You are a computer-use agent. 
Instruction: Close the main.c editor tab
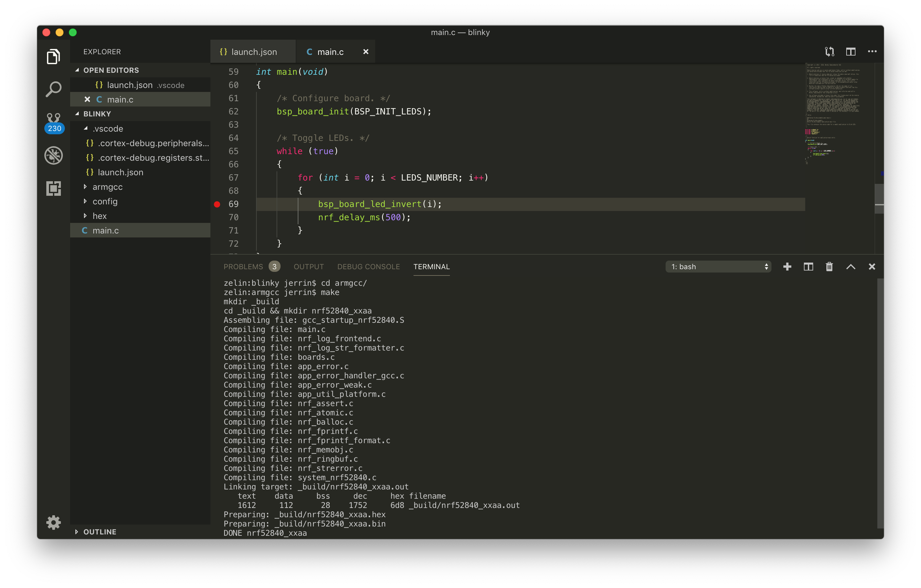click(366, 52)
